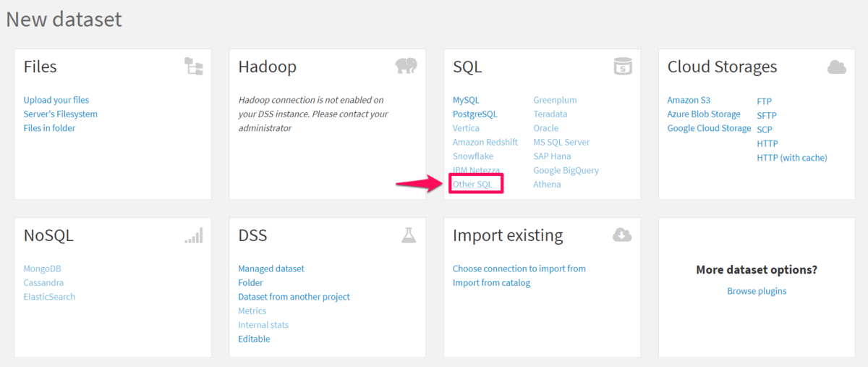Click the Hadoop elephant icon

pyautogui.click(x=406, y=67)
